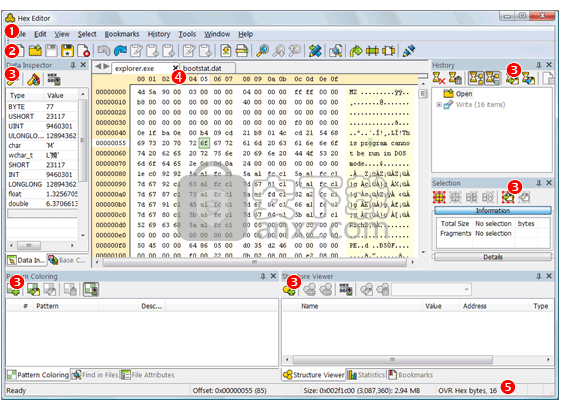Select the Open history entry
Image resolution: width=571 pixels, height=405 pixels.
464,94
